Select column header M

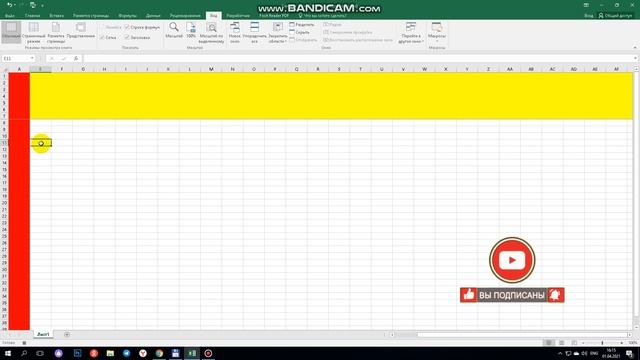point(211,69)
